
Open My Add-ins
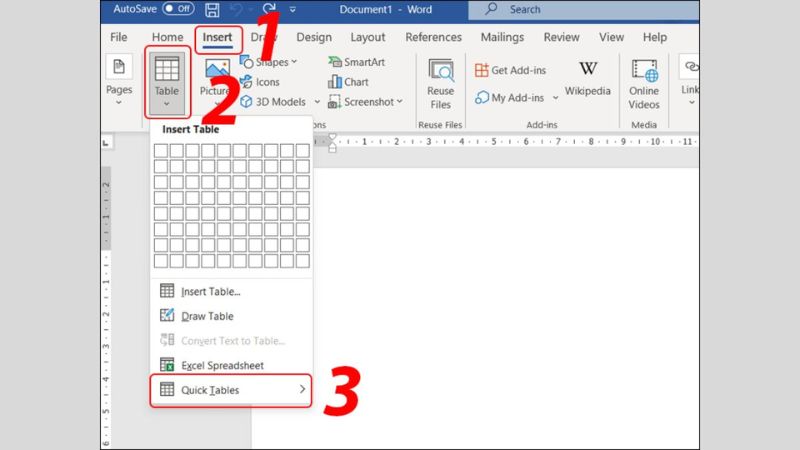(510, 98)
